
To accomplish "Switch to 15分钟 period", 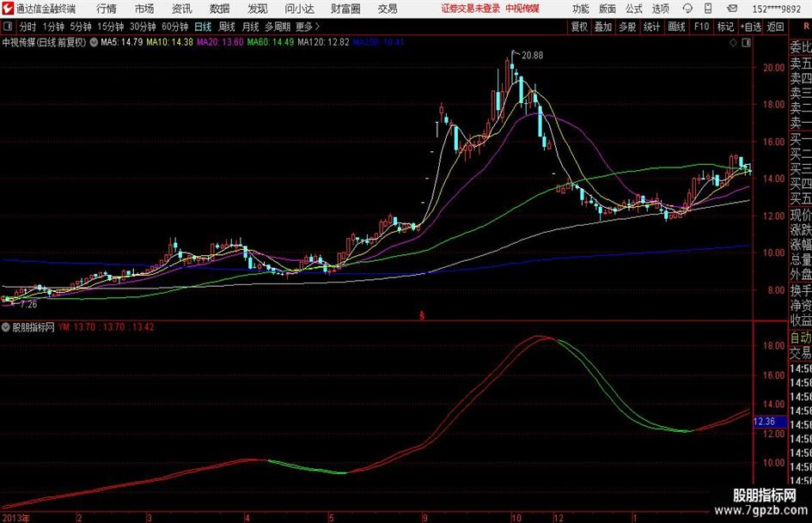I will [x=111, y=27].
